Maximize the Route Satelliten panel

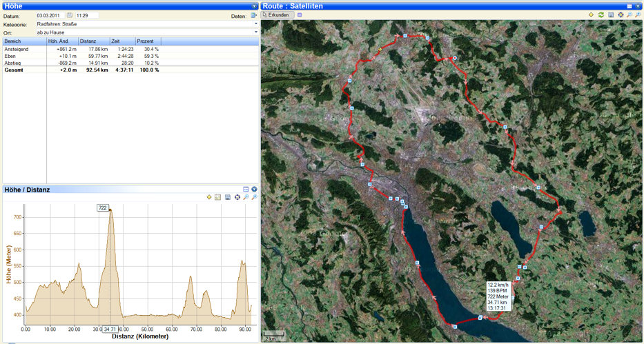coord(630,6)
